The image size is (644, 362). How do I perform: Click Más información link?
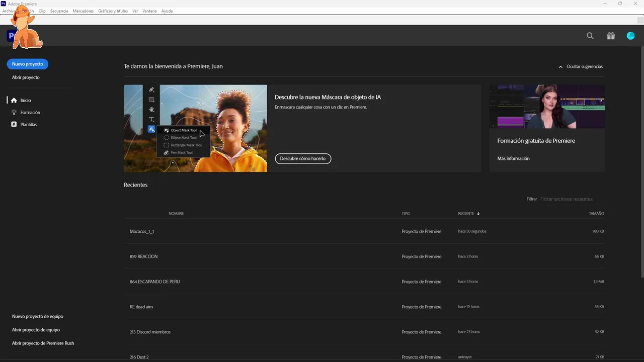(513, 158)
